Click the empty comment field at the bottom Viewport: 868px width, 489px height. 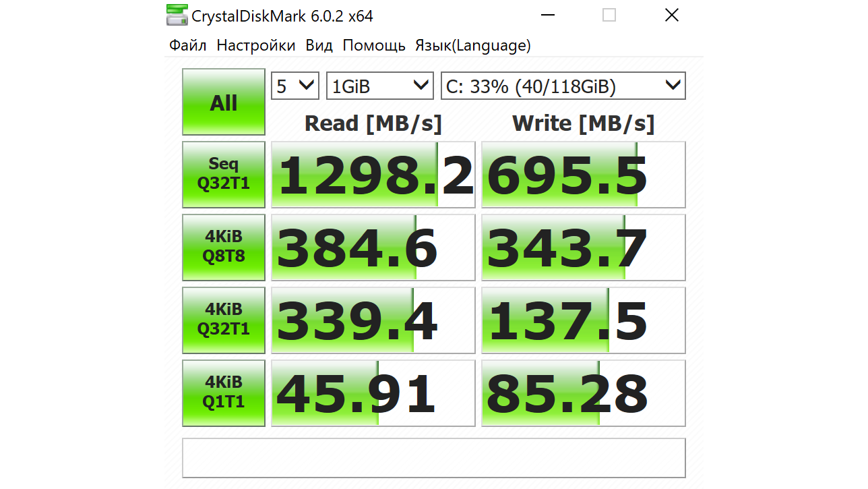[434, 458]
